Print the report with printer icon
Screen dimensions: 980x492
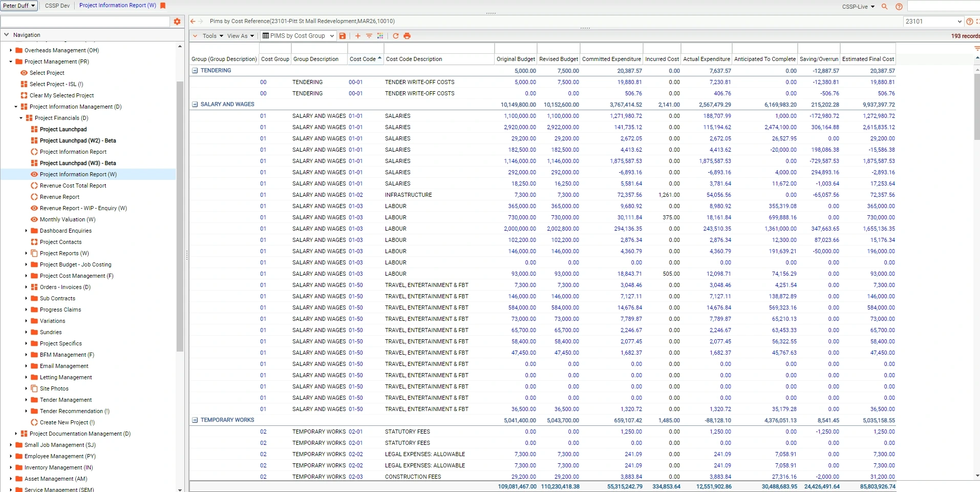(407, 36)
